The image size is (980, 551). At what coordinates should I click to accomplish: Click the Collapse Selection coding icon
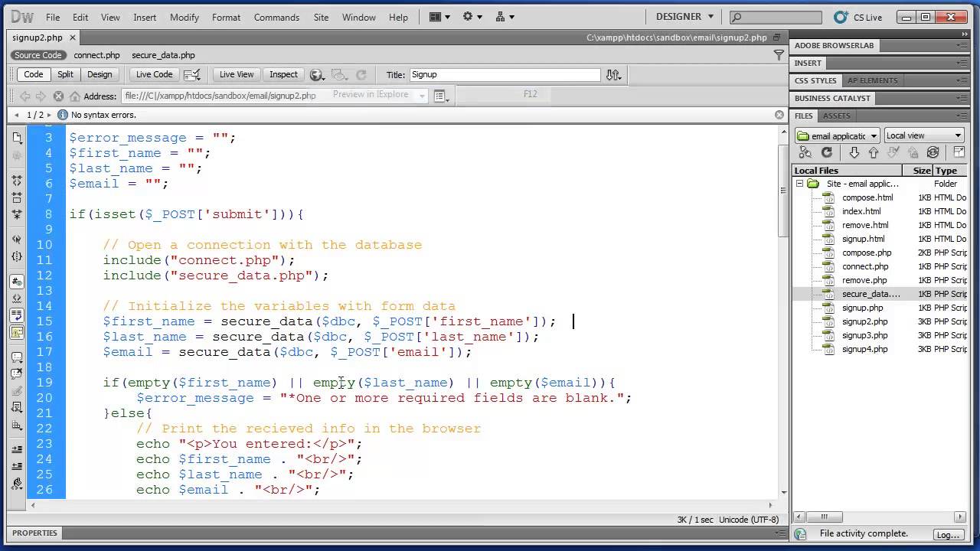(17, 197)
